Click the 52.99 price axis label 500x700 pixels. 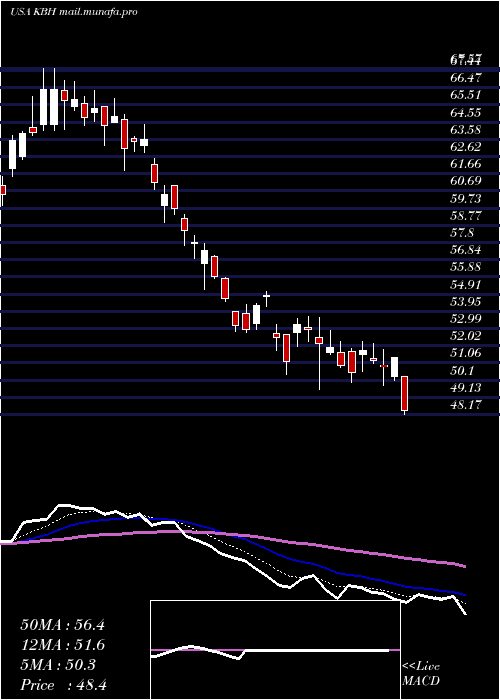(x=465, y=319)
